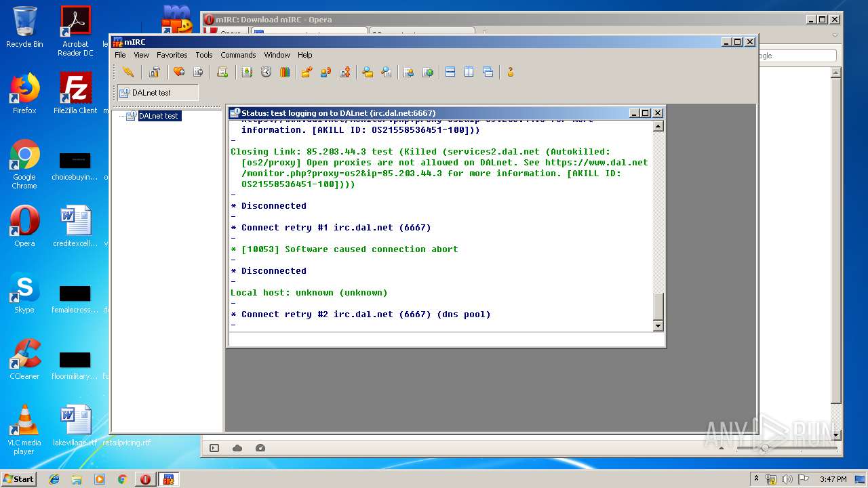This screenshot has height=488, width=868.
Task: Open the Favorites menu
Action: tap(172, 55)
